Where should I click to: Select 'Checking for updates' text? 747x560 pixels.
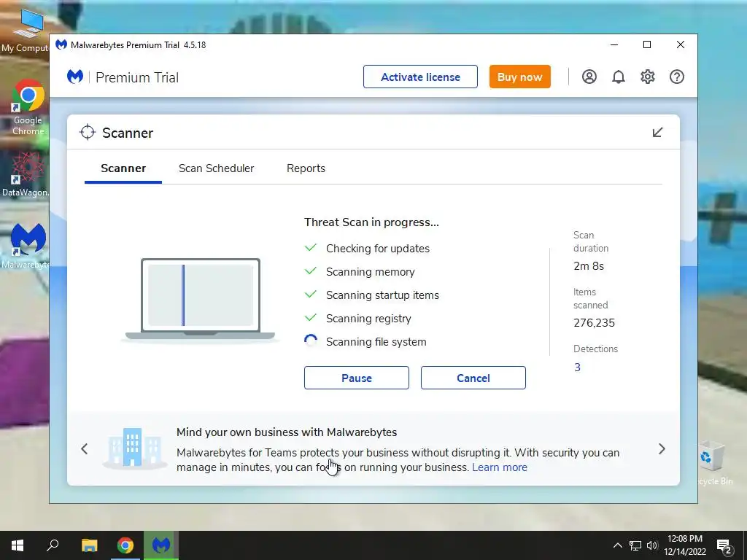(x=378, y=249)
